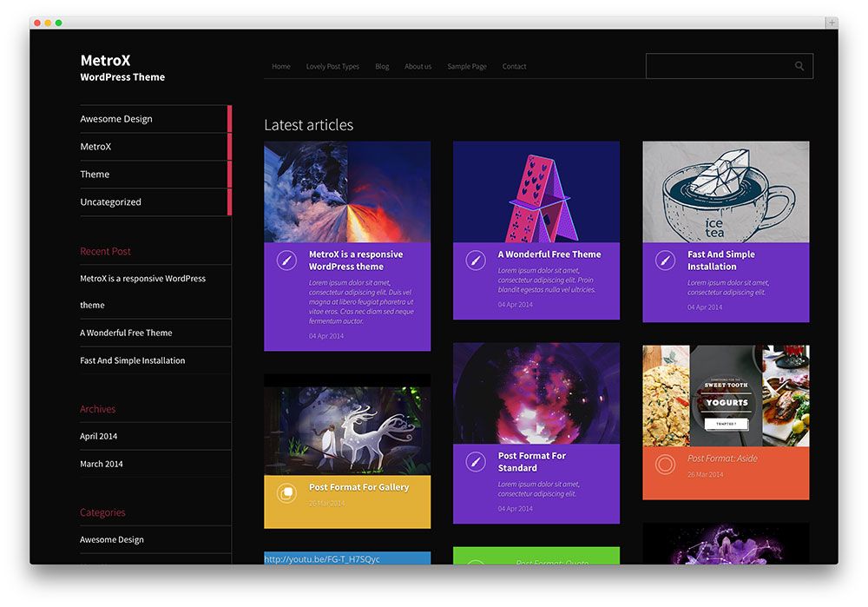
Task: Open recent post 'MetroX is a responsive WordPress theme'
Action: [142, 291]
